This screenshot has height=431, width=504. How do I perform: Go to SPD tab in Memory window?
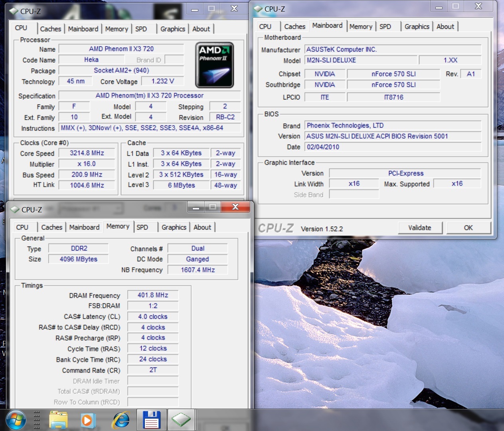click(x=142, y=227)
